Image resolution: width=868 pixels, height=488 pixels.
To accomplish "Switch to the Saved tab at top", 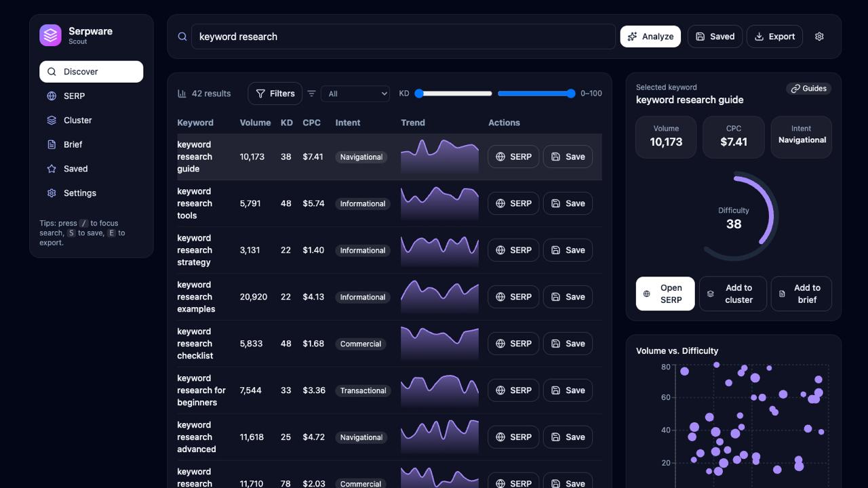I will (714, 36).
